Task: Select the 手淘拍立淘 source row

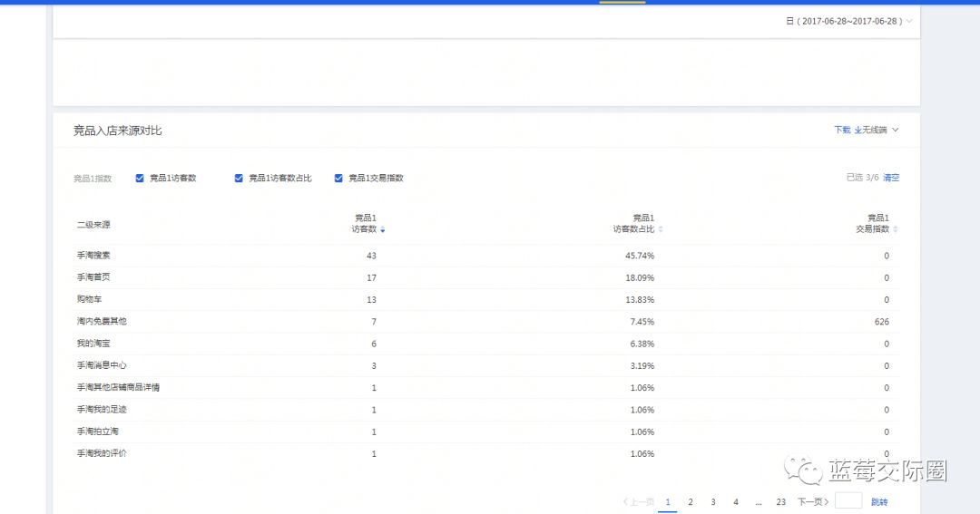Action: point(486,432)
